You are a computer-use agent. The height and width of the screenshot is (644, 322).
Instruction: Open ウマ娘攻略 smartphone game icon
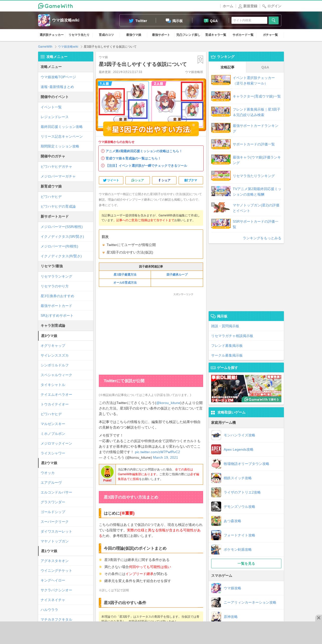[x=216, y=588]
